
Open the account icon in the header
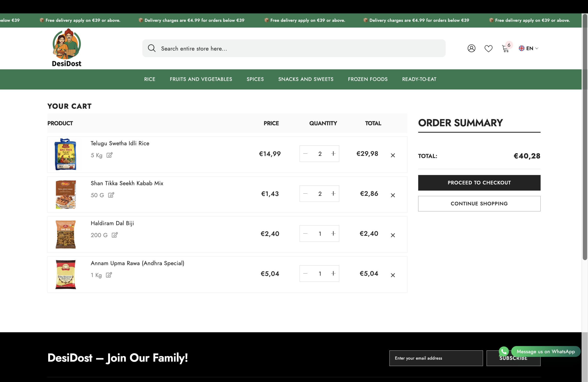pyautogui.click(x=471, y=48)
